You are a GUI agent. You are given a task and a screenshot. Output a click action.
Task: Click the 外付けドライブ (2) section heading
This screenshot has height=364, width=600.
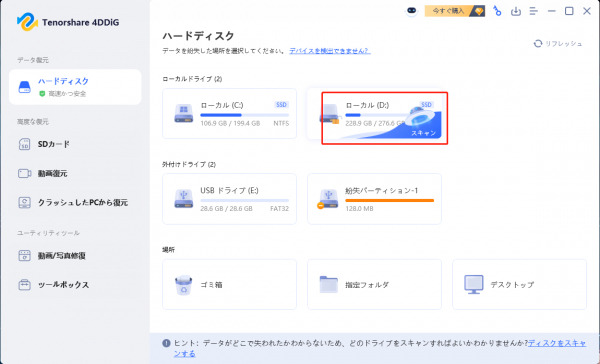189,164
